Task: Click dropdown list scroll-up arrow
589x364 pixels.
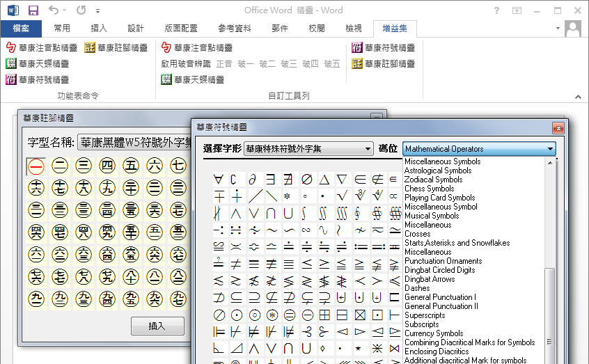Action: (x=550, y=163)
